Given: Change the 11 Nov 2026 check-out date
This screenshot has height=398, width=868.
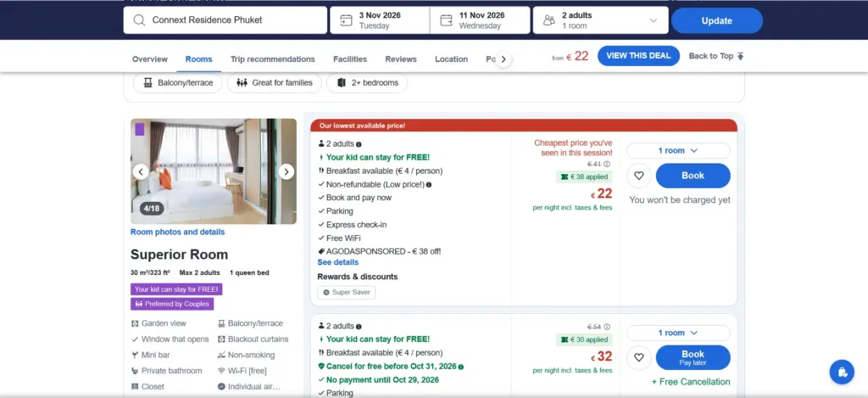Looking at the screenshot, I should coord(480,20).
